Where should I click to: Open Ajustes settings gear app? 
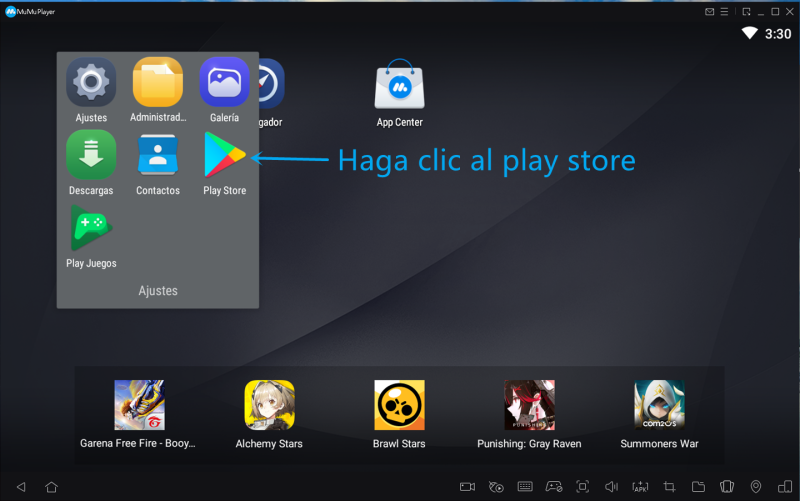(91, 83)
